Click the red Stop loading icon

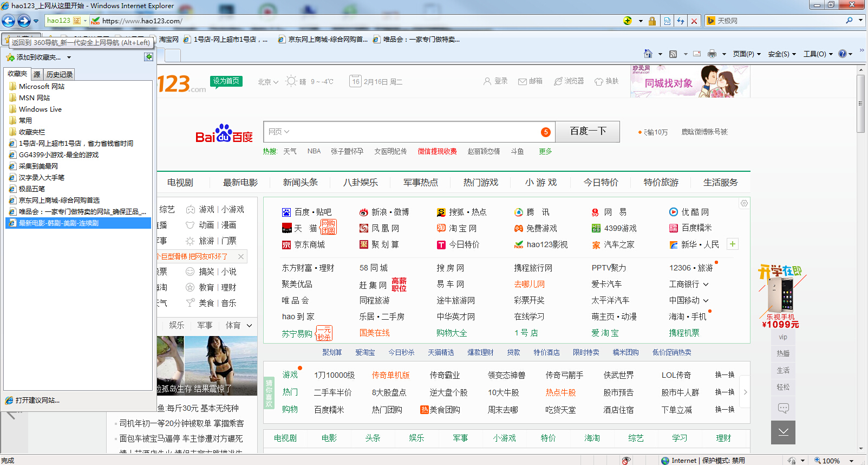point(694,21)
